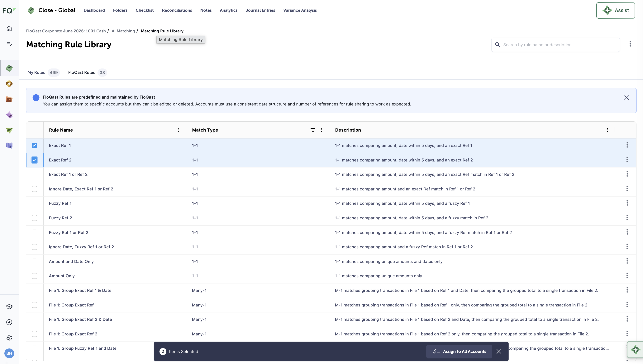Close the Items Selected action bar

pyautogui.click(x=499, y=352)
